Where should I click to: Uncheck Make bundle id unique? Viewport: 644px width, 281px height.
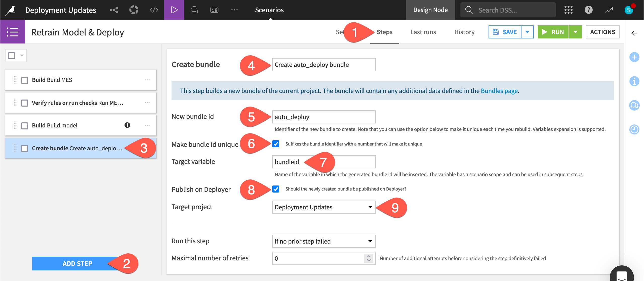click(276, 144)
